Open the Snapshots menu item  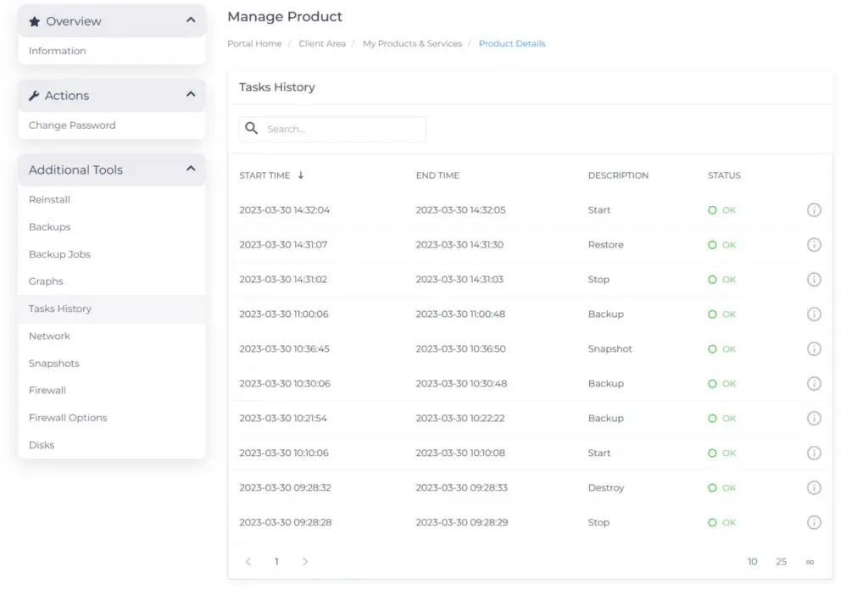pos(53,364)
